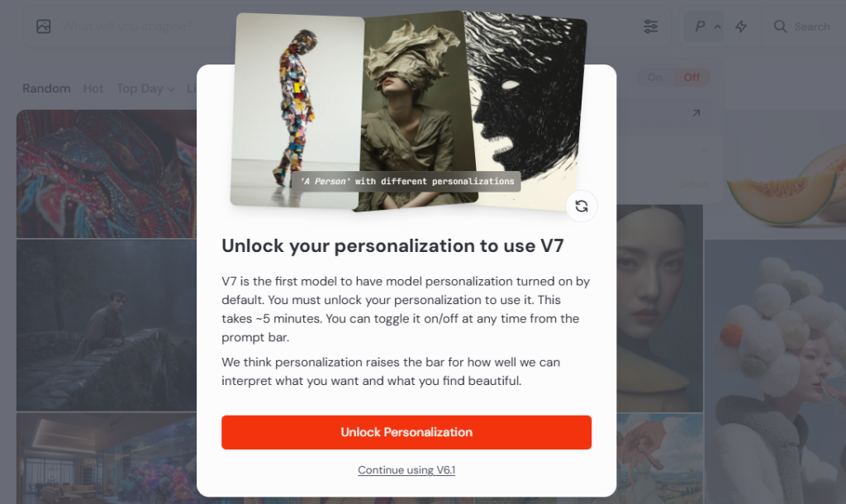
Task: Click Continue using V6.1 link
Action: coord(406,470)
